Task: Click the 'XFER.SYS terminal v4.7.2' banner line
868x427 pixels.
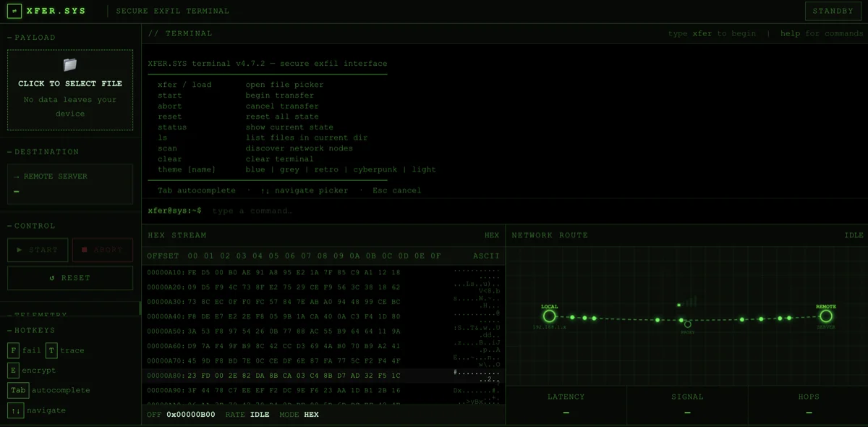Action: click(268, 64)
